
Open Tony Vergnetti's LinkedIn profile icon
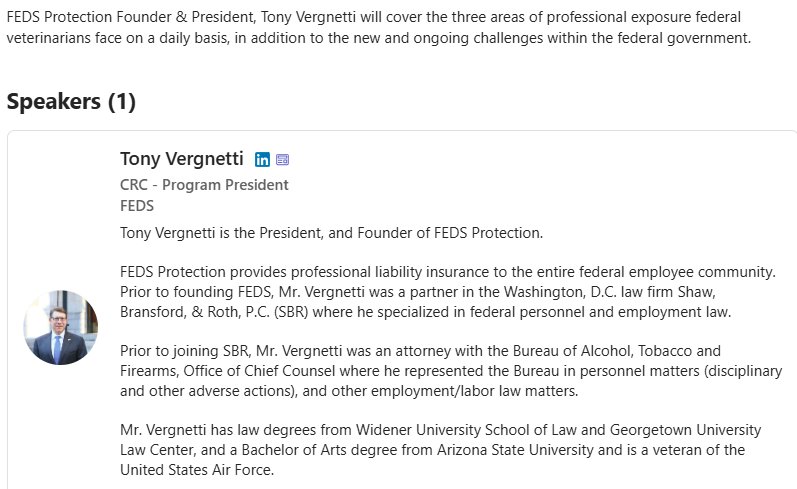[263, 160]
